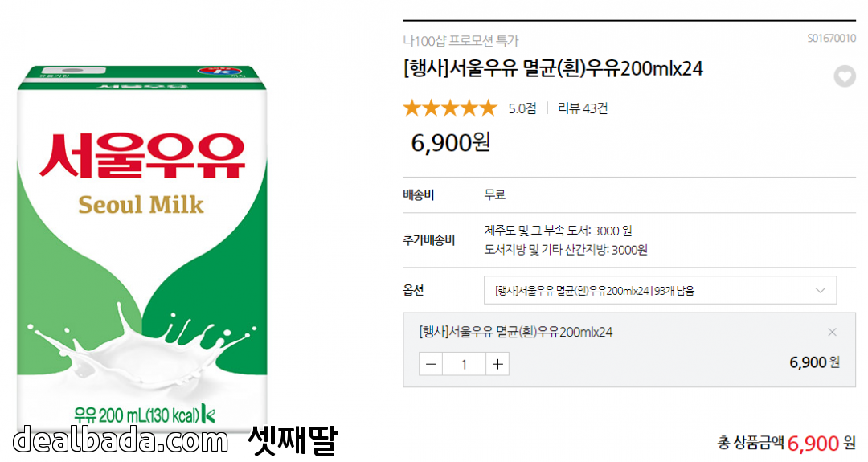The height and width of the screenshot is (462, 868).
Task: Click the five-star rating icons
Action: click(450, 108)
